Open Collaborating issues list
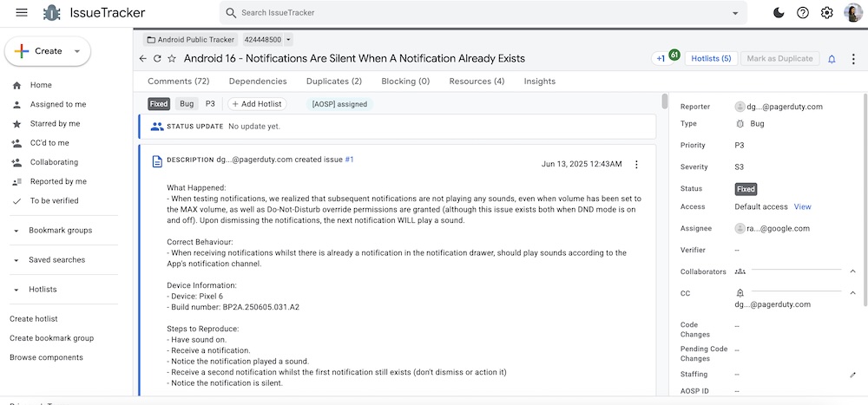 [x=54, y=162]
